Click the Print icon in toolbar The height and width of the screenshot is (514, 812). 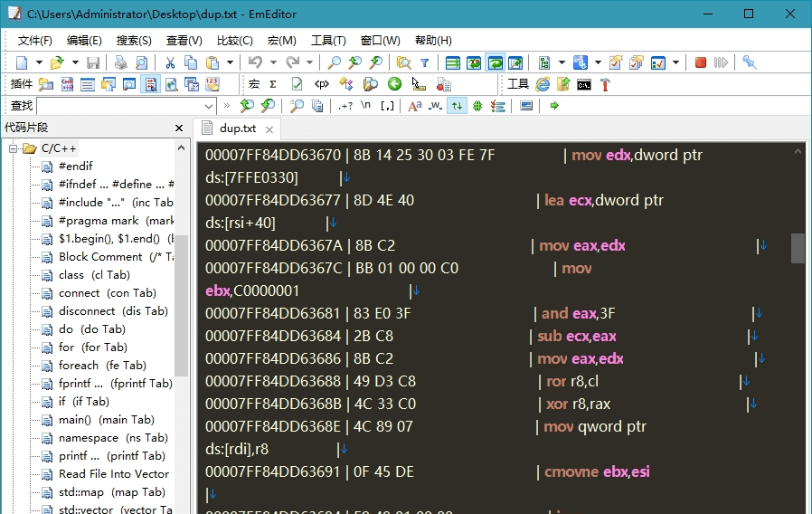click(121, 62)
